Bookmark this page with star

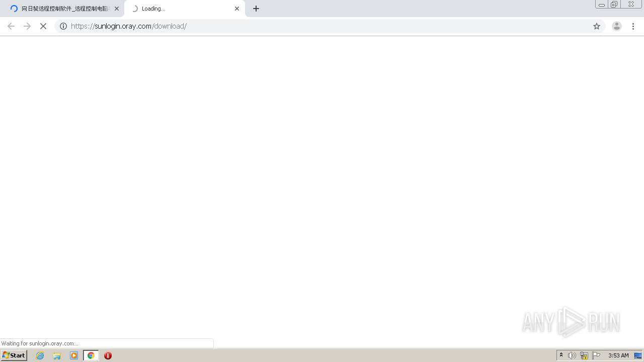597,26
